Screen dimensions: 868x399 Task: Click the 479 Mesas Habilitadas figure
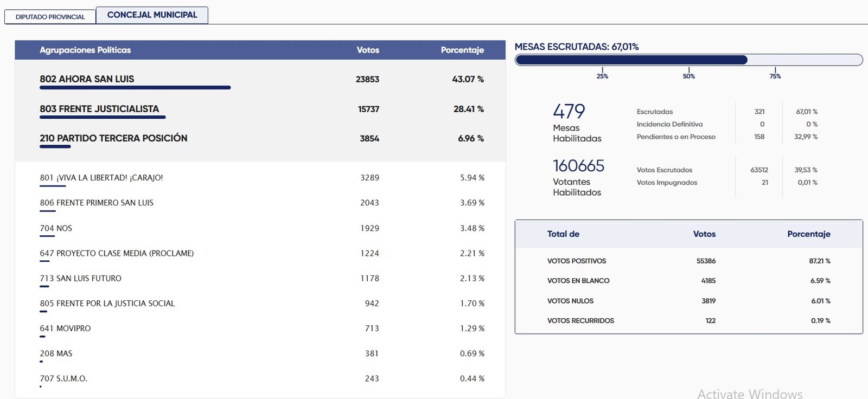(569, 112)
